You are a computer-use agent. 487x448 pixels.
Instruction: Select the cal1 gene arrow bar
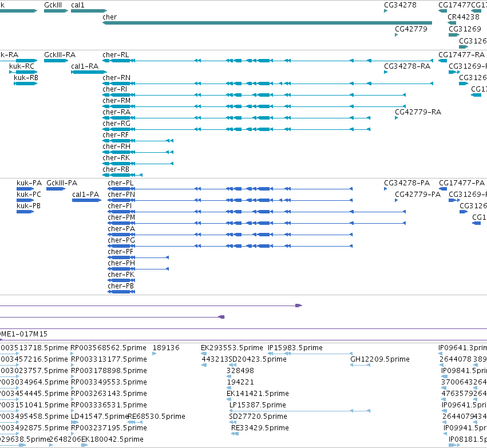tap(89, 11)
